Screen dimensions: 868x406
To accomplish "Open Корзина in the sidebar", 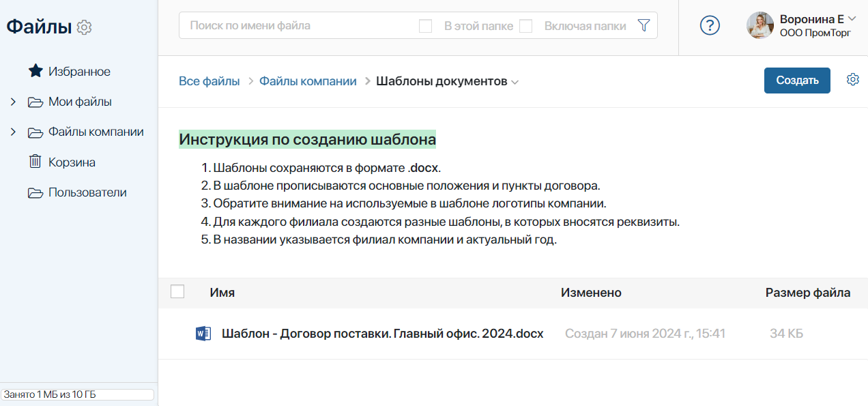I will [72, 162].
